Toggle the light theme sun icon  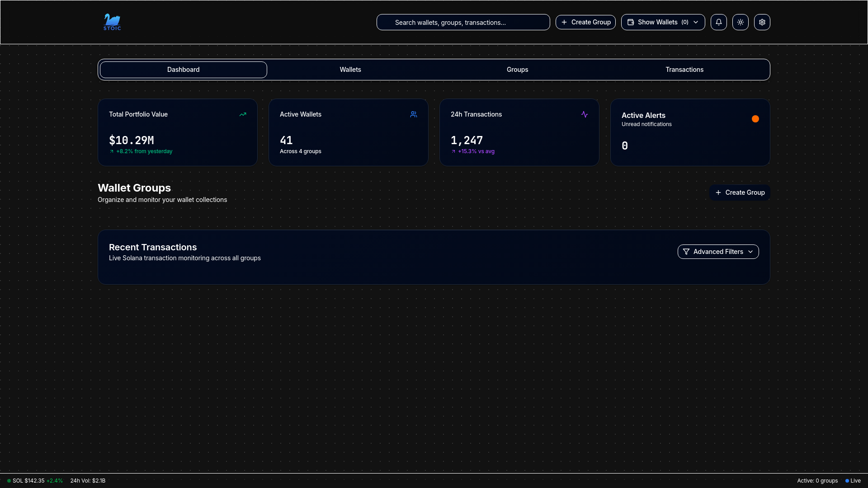click(740, 22)
